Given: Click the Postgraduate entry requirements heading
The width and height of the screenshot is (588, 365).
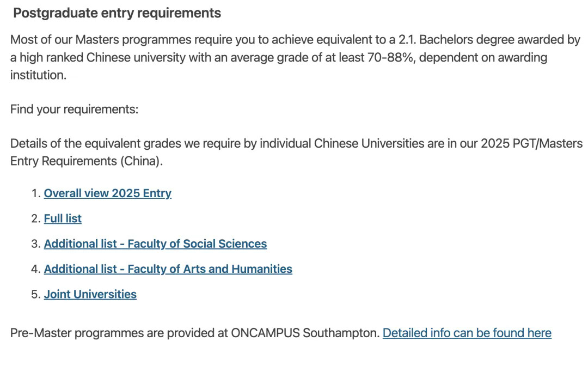Looking at the screenshot, I should pyautogui.click(x=117, y=13).
